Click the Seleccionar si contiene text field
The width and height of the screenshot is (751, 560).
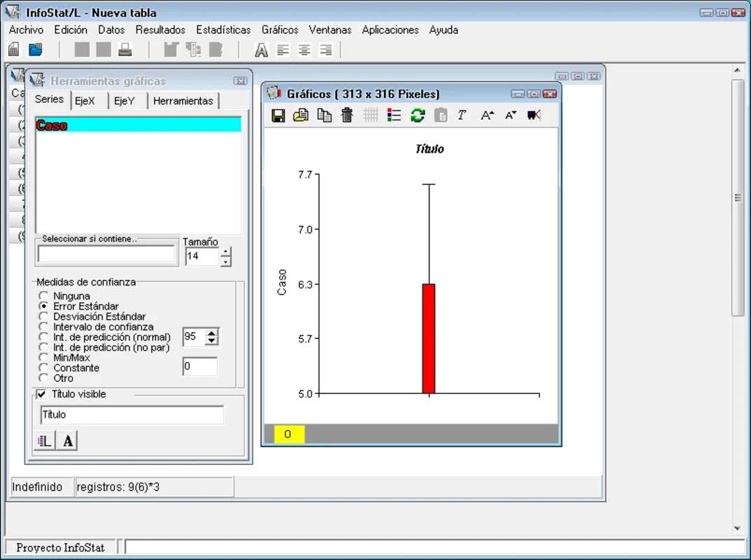coord(106,254)
